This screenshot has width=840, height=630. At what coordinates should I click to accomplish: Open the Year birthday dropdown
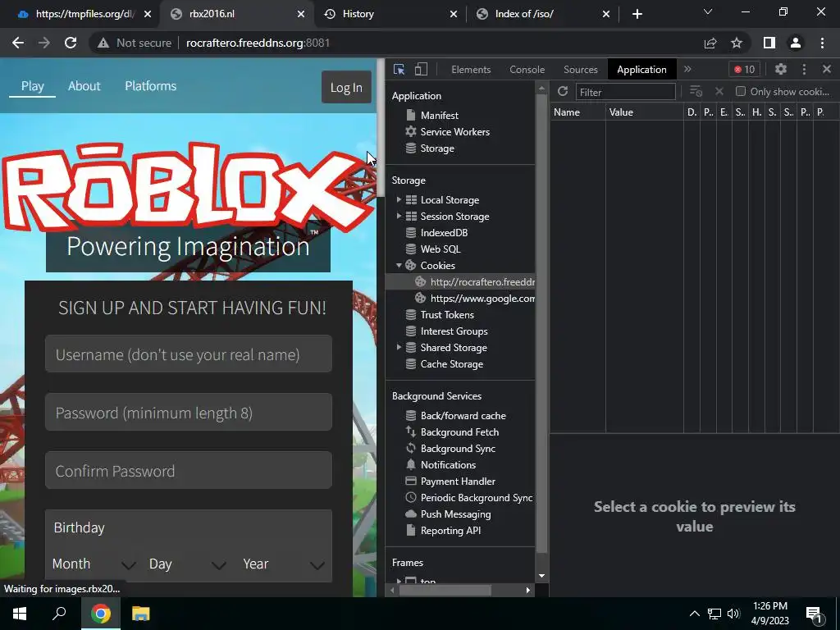(283, 564)
